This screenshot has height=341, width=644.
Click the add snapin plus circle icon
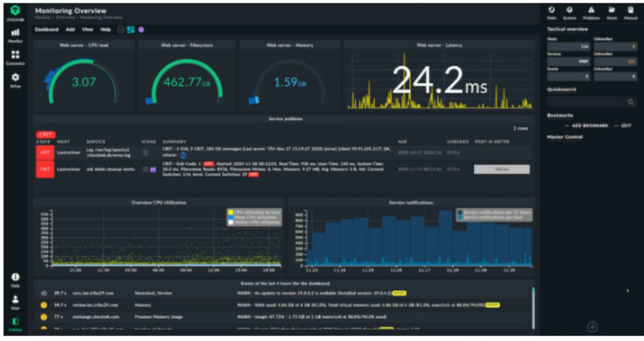(x=592, y=327)
